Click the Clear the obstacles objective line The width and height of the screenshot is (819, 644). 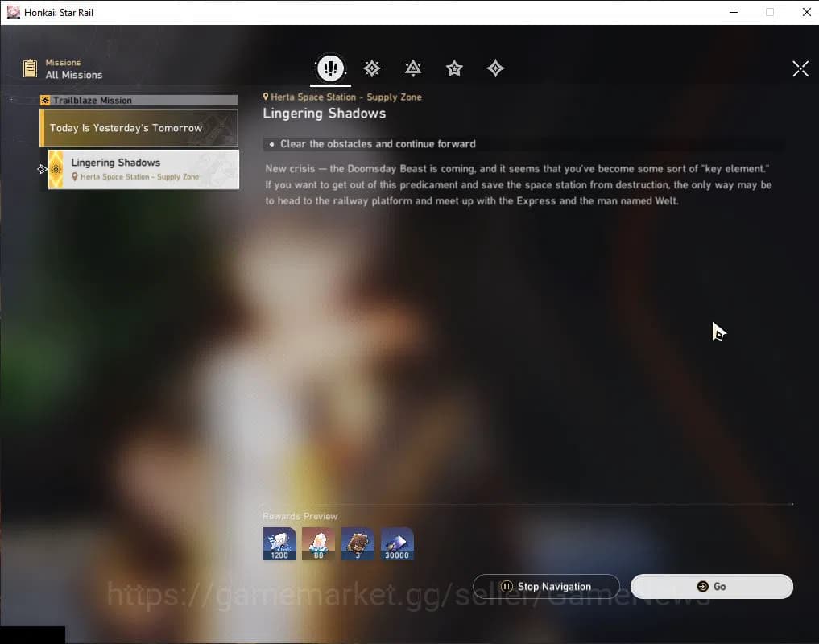378,144
